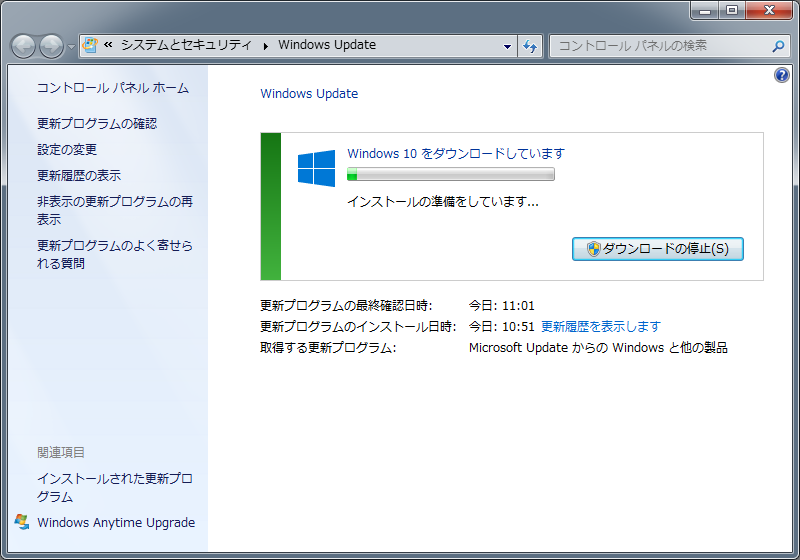Open help with the blue question icon
This screenshot has width=800, height=560.
point(781,75)
